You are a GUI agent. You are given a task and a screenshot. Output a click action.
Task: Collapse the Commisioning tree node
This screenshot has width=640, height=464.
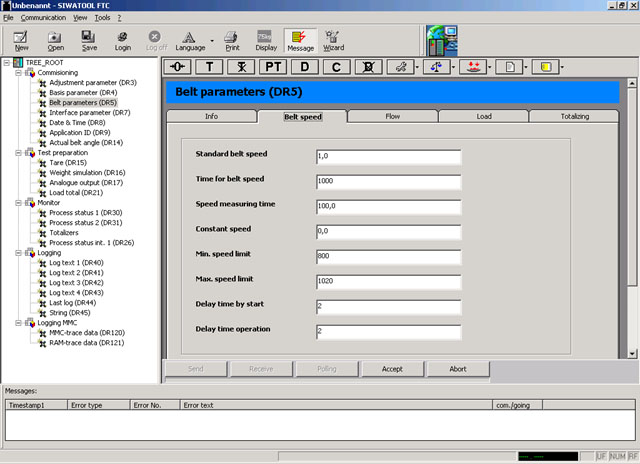point(19,73)
